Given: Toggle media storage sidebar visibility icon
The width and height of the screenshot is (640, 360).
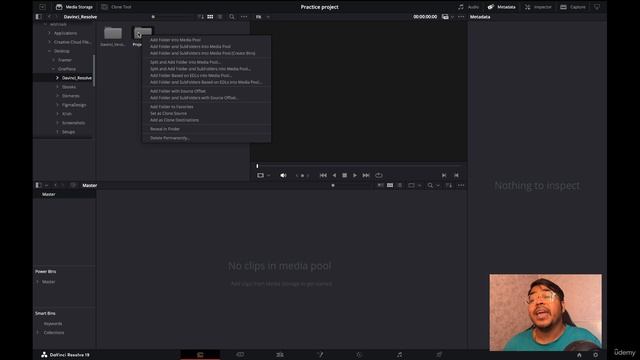Looking at the screenshot, I should click(38, 17).
